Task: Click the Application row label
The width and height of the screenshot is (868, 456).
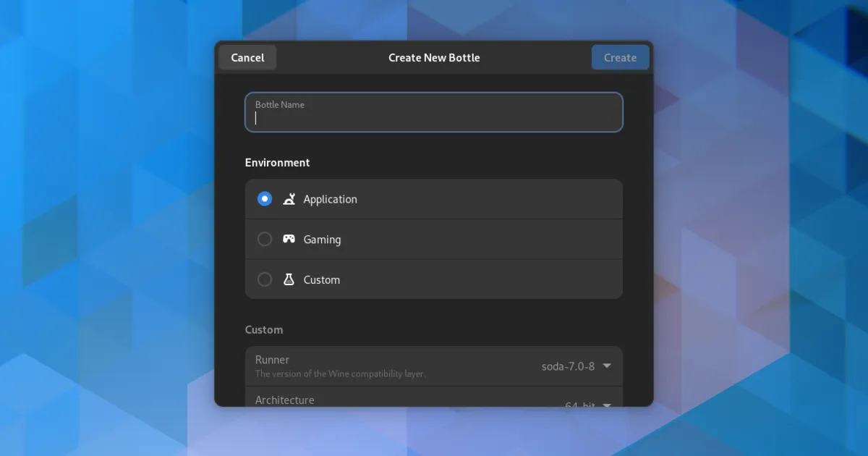Action: pos(330,199)
